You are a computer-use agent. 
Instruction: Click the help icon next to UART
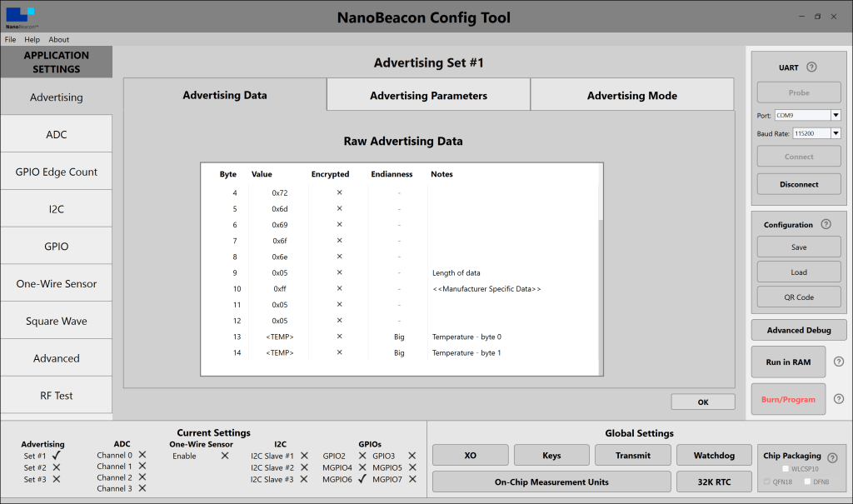click(x=811, y=67)
